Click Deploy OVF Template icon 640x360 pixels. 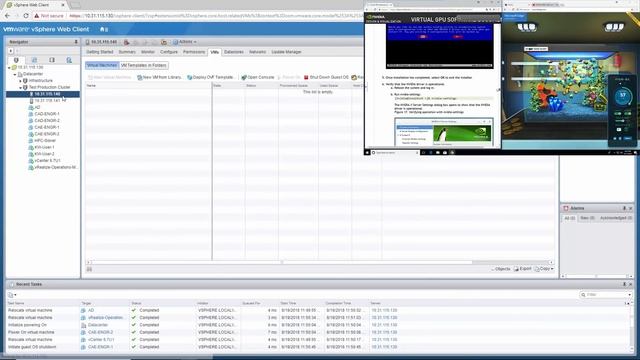pyautogui.click(x=189, y=77)
